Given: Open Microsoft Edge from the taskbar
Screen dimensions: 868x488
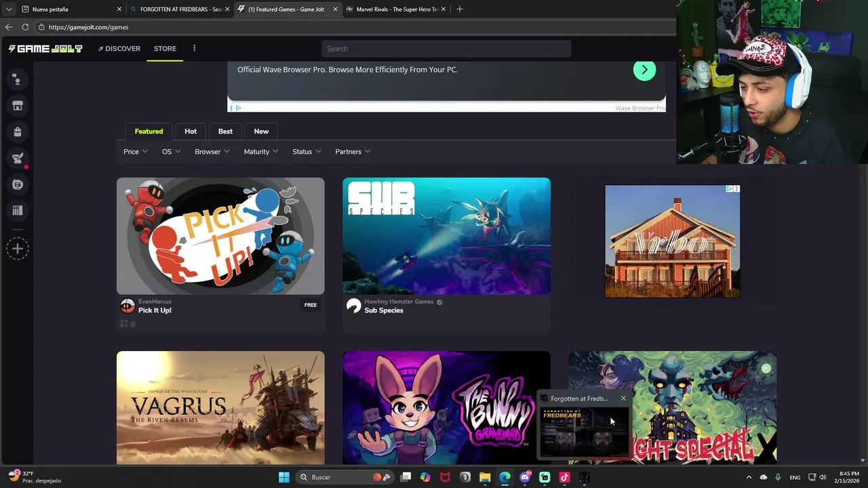Looking at the screenshot, I should (x=505, y=477).
